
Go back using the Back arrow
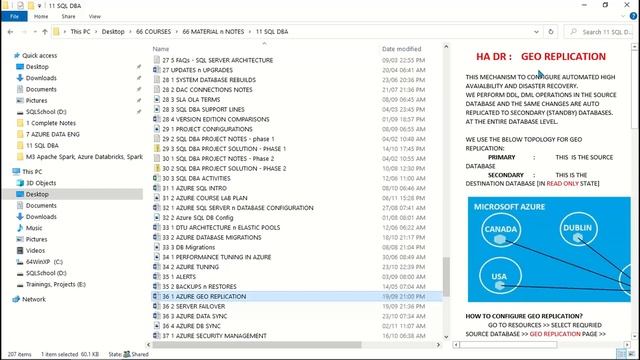click(11, 32)
